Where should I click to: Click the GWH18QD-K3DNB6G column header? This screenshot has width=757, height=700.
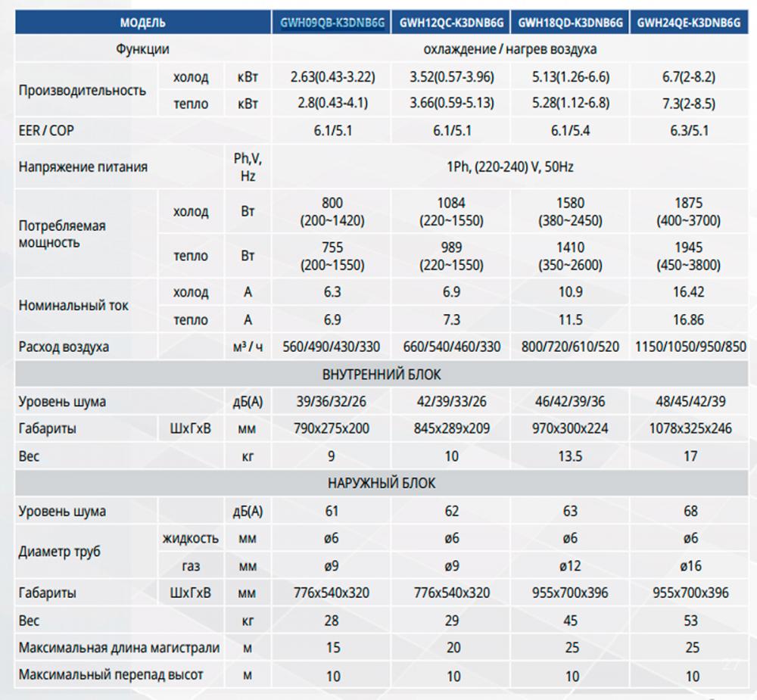point(570,23)
